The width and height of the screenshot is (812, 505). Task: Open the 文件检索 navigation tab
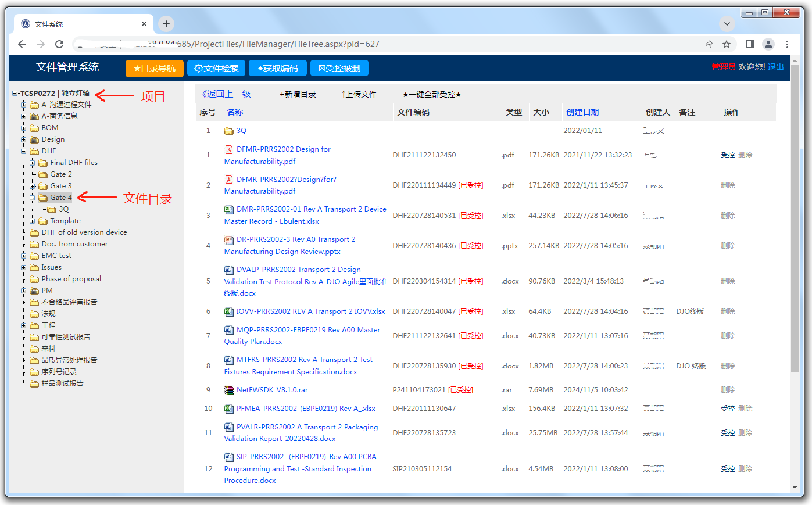(x=216, y=69)
